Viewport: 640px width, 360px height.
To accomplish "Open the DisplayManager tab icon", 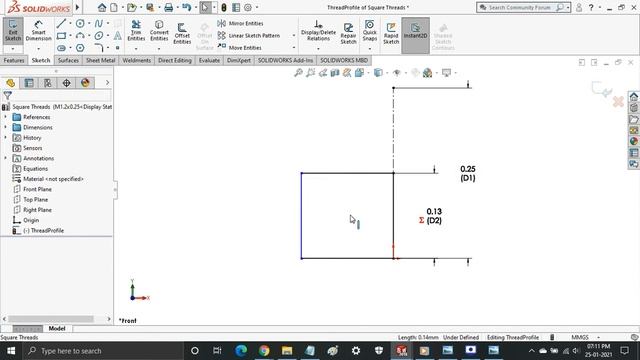I will tap(85, 83).
